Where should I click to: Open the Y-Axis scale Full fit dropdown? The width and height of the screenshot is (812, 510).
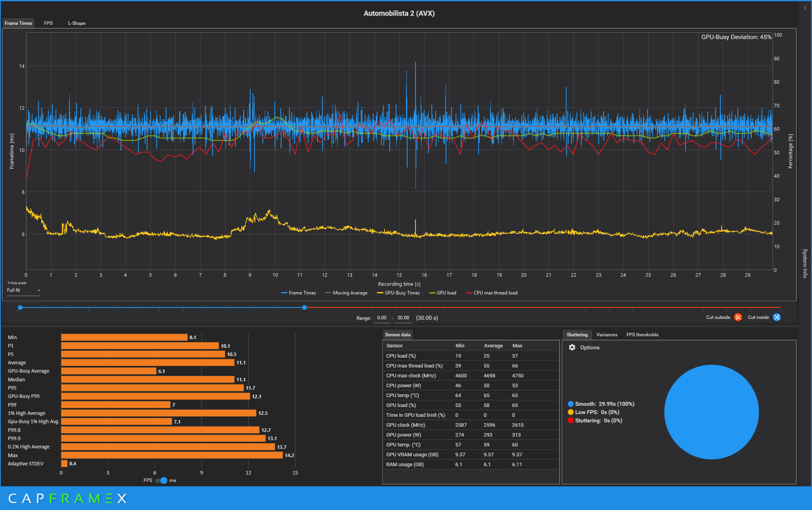[x=24, y=290]
